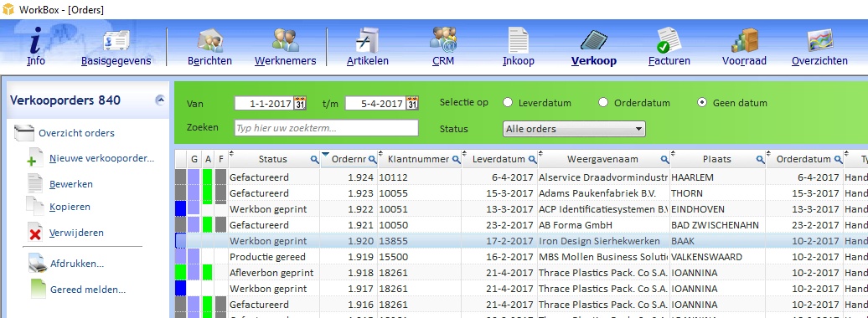Collapse the Verkooporders 840 panel
This screenshot has height=318, width=868.
pos(160,100)
